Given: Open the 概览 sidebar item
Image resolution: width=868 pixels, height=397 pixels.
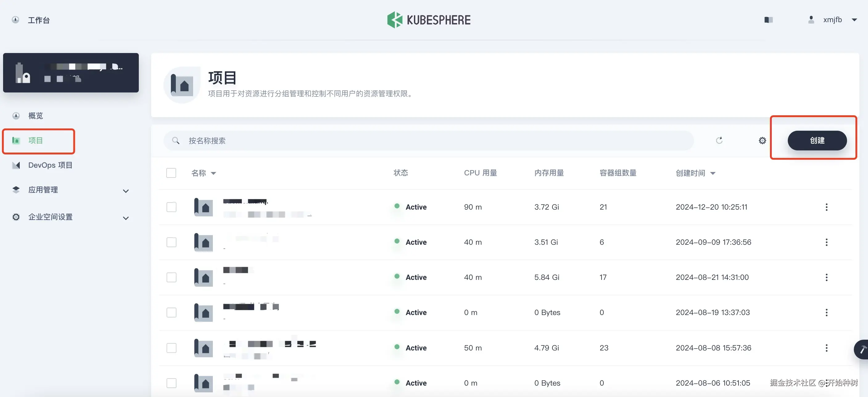Looking at the screenshot, I should point(35,116).
